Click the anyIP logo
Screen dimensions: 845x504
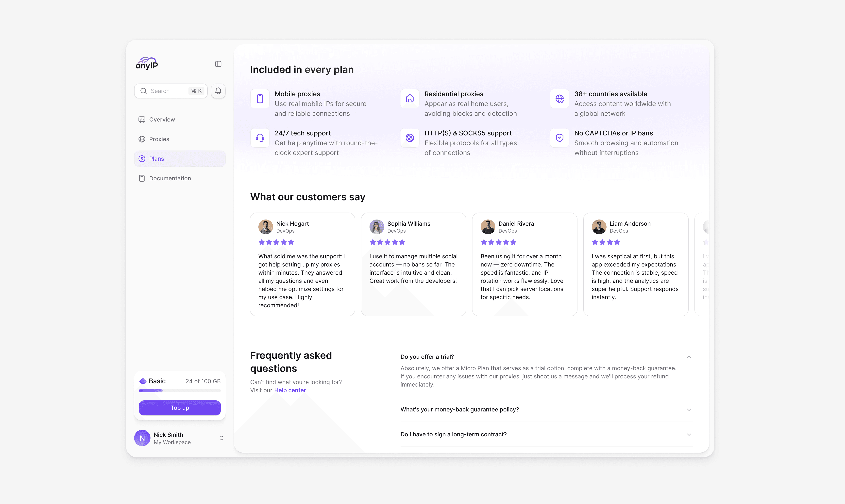coord(147,63)
